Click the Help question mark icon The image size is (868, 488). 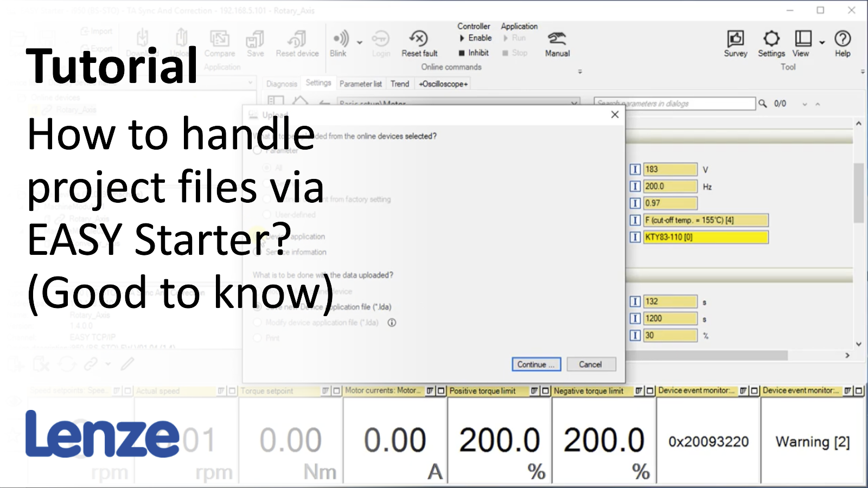(x=842, y=38)
